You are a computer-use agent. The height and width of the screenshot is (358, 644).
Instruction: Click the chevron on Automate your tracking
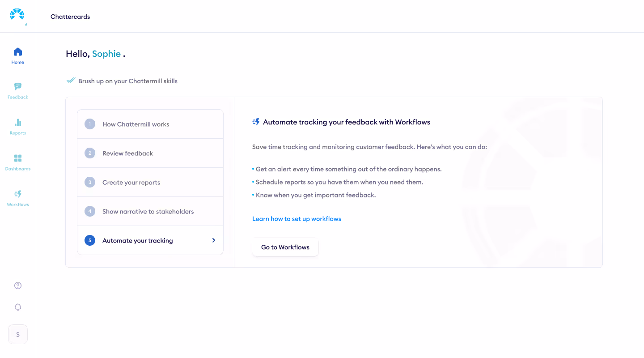[x=214, y=240]
